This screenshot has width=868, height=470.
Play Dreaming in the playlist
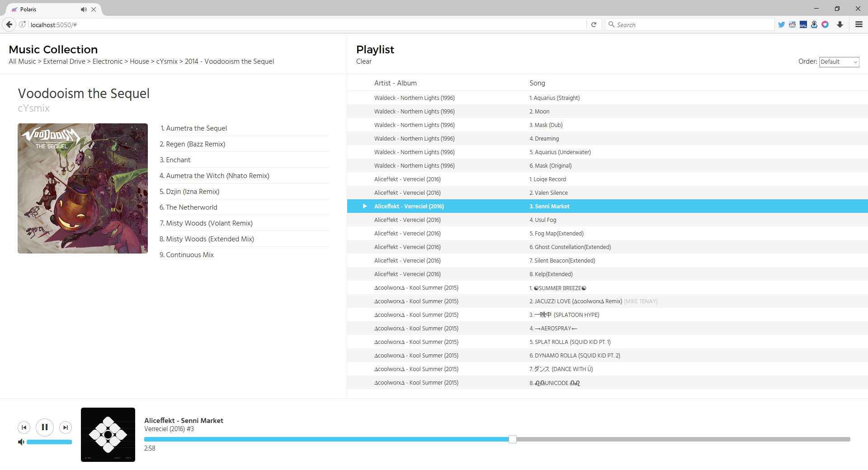coord(608,138)
